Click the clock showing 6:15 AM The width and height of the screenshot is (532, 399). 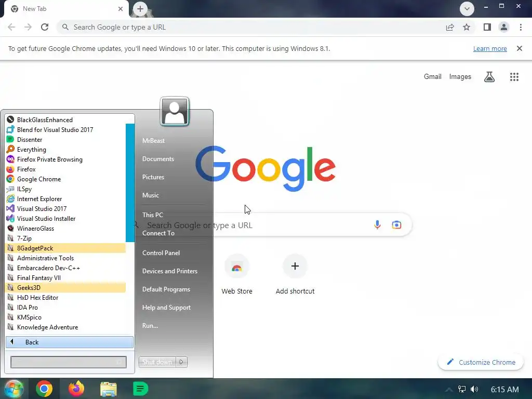click(504, 390)
